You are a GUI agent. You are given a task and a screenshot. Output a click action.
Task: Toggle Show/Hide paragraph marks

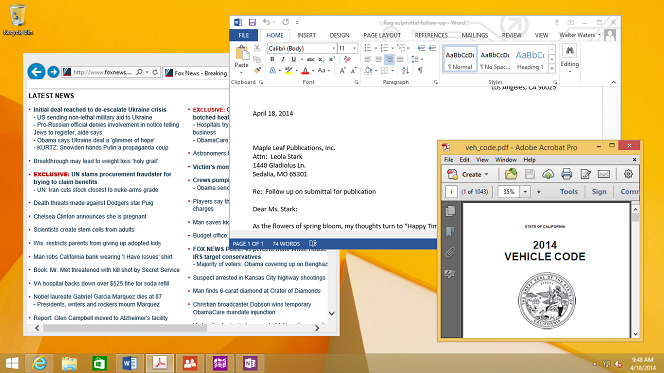[420, 70]
